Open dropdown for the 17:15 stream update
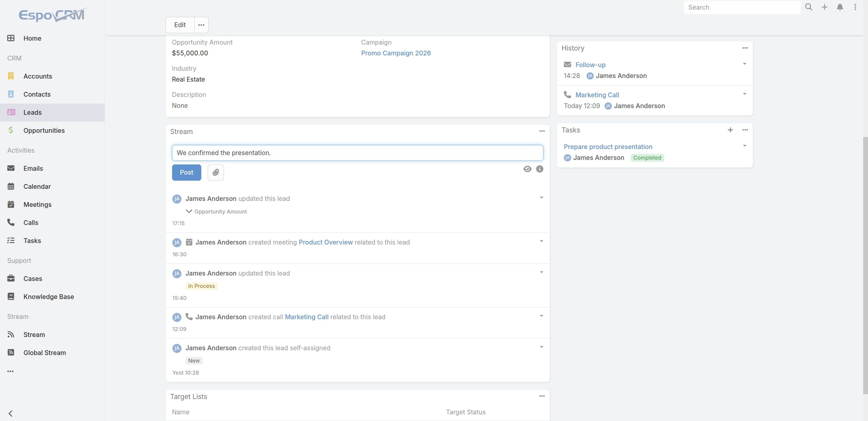Viewport: 868px width, 421px height. (x=541, y=198)
